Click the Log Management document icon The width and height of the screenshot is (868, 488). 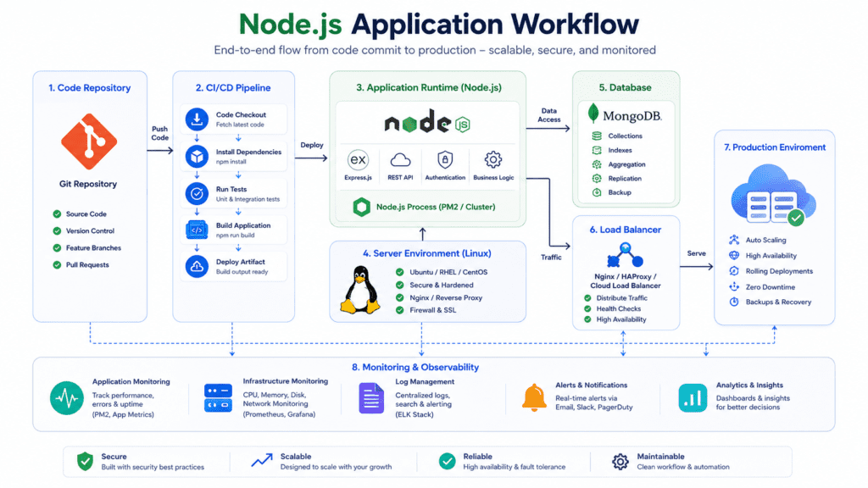371,398
